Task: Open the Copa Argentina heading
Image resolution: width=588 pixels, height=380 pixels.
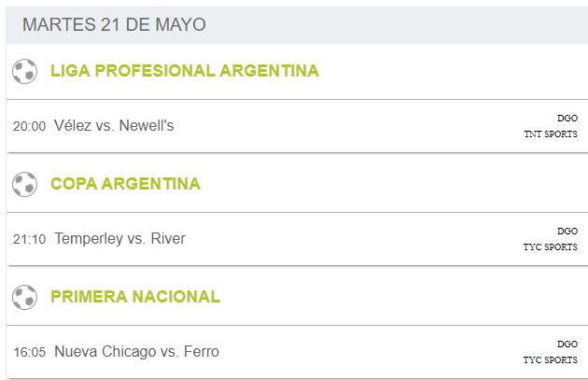Action: coord(125,184)
